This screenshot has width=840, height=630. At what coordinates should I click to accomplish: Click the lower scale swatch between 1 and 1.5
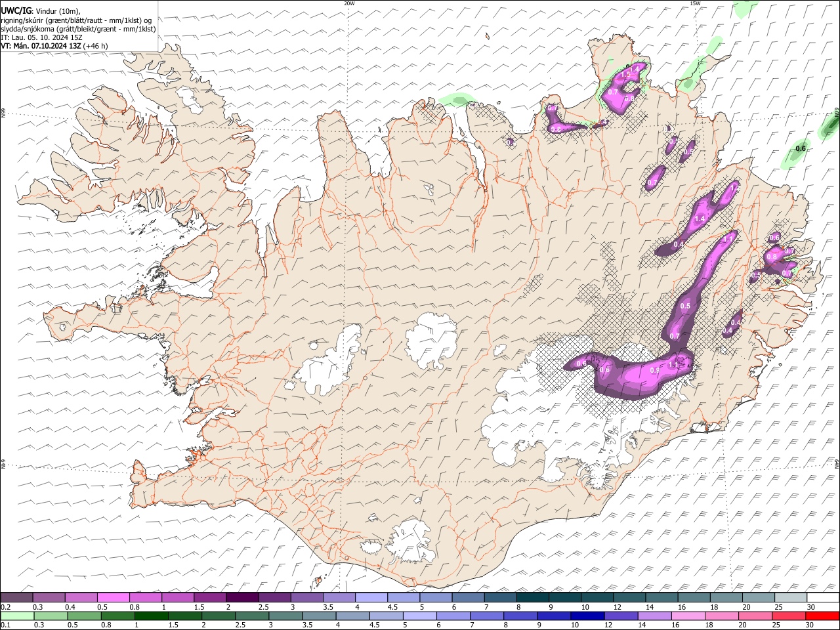151,616
